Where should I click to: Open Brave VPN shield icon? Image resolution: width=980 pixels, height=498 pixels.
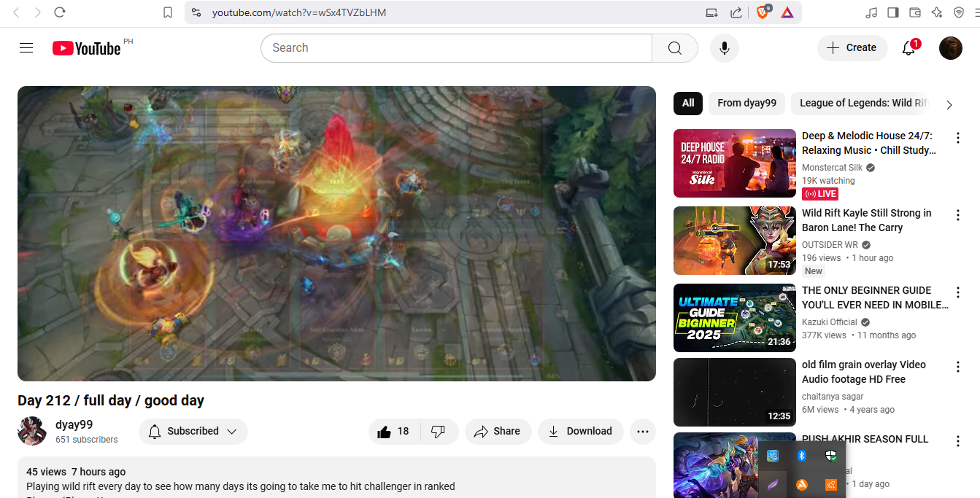click(x=959, y=12)
